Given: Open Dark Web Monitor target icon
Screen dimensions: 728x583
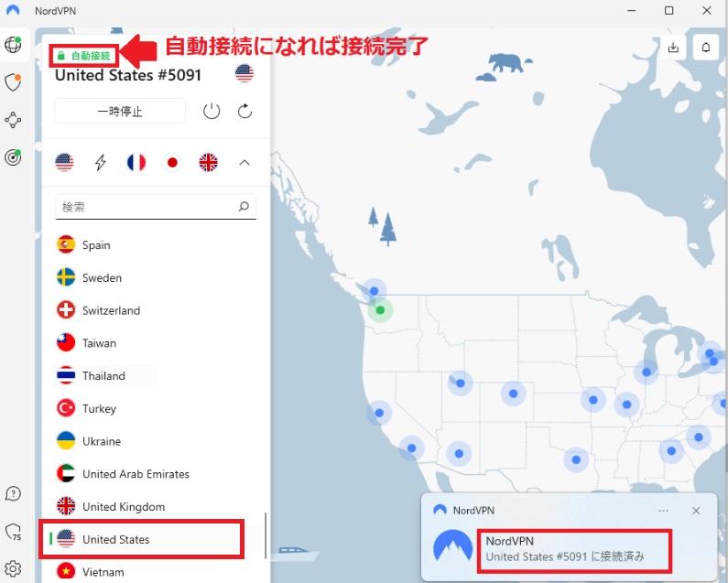Looking at the screenshot, I should [13, 157].
